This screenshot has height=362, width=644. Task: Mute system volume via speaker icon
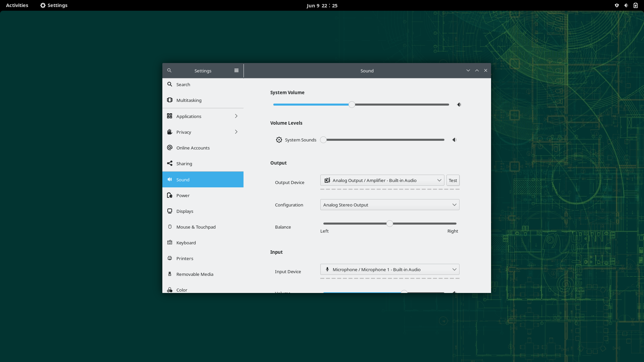coord(459,105)
